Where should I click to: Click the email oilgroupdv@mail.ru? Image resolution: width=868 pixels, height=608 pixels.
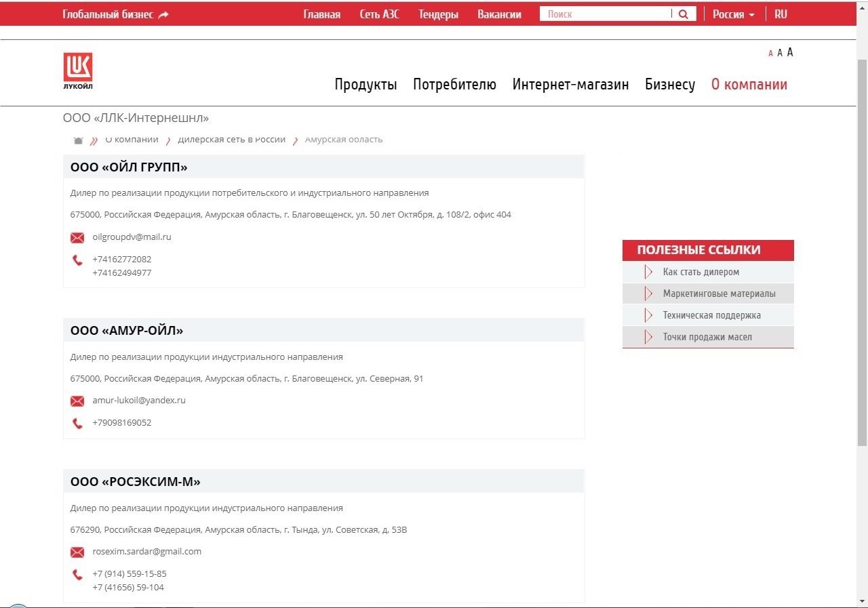pos(132,237)
